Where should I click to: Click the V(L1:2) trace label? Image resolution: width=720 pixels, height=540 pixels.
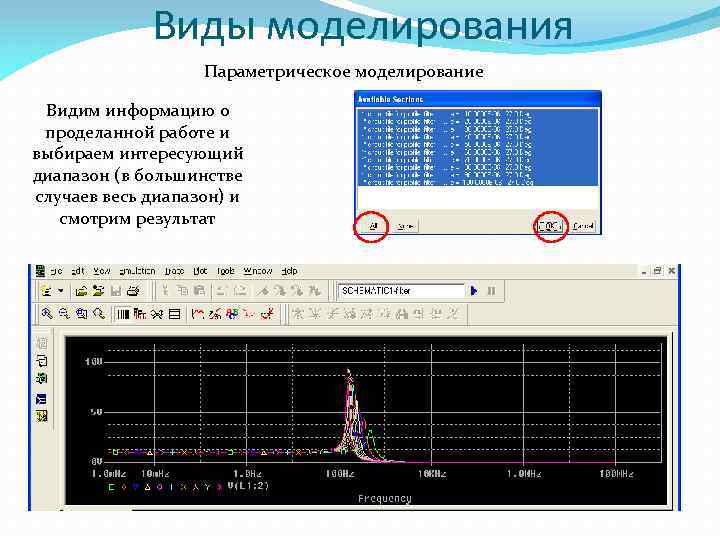[x=248, y=486]
